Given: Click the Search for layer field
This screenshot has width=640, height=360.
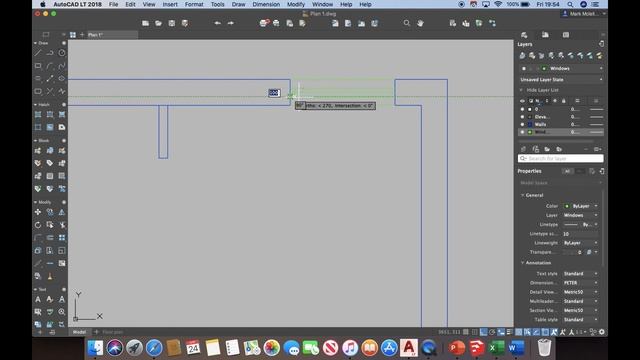Looking at the screenshot, I should pyautogui.click(x=560, y=158).
